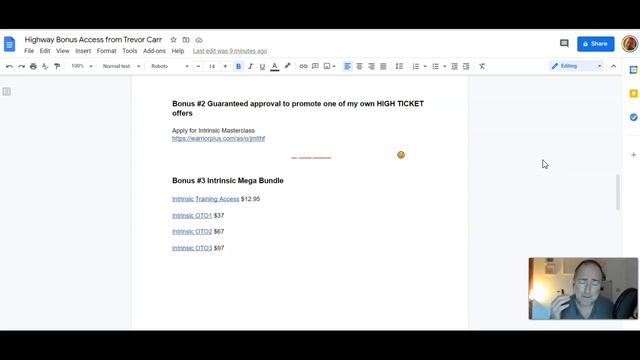Open the zoom level 100% dropdown
The width and height of the screenshot is (640, 360).
[x=82, y=66]
